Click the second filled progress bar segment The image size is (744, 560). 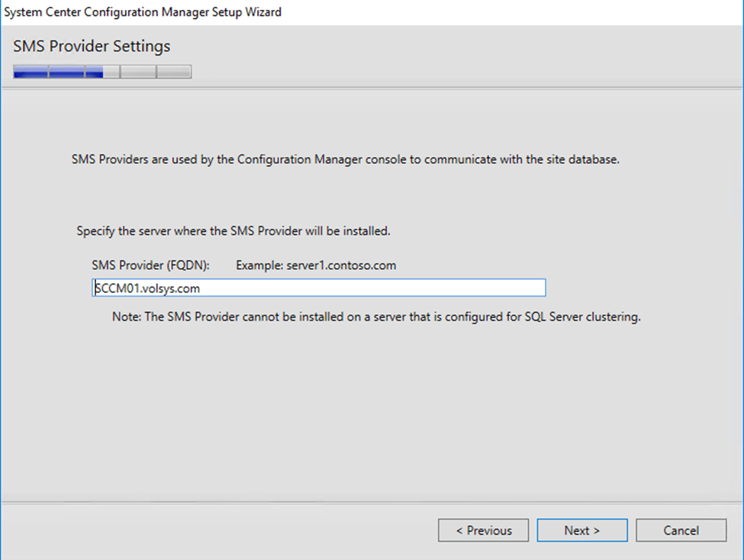tap(66, 72)
